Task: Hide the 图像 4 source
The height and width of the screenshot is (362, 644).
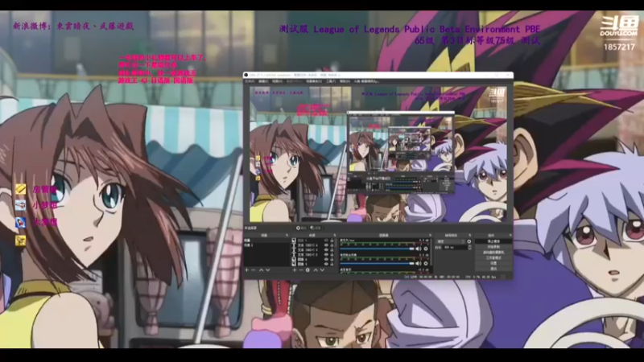Action: (327, 259)
